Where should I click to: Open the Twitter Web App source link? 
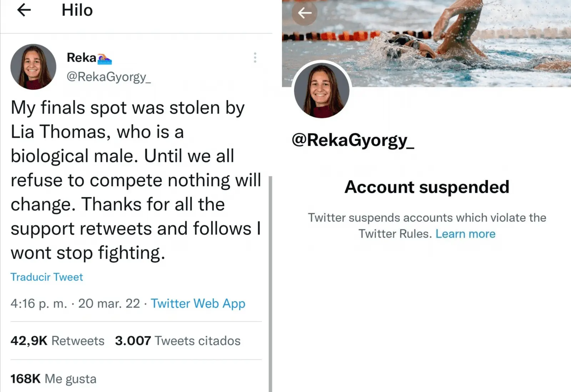(198, 304)
